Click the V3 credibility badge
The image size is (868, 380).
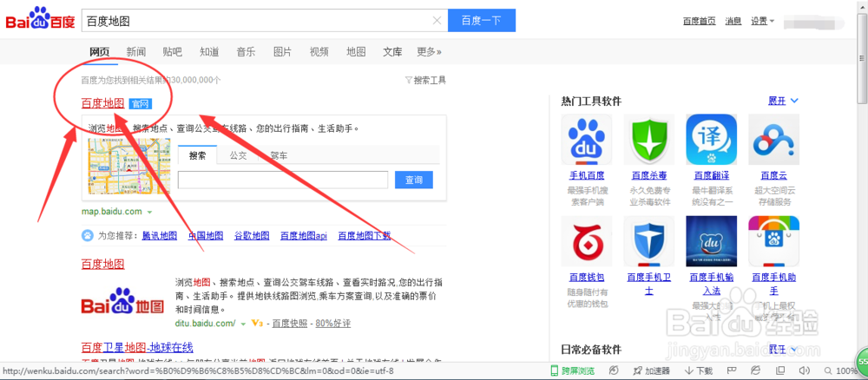pyautogui.click(x=256, y=323)
